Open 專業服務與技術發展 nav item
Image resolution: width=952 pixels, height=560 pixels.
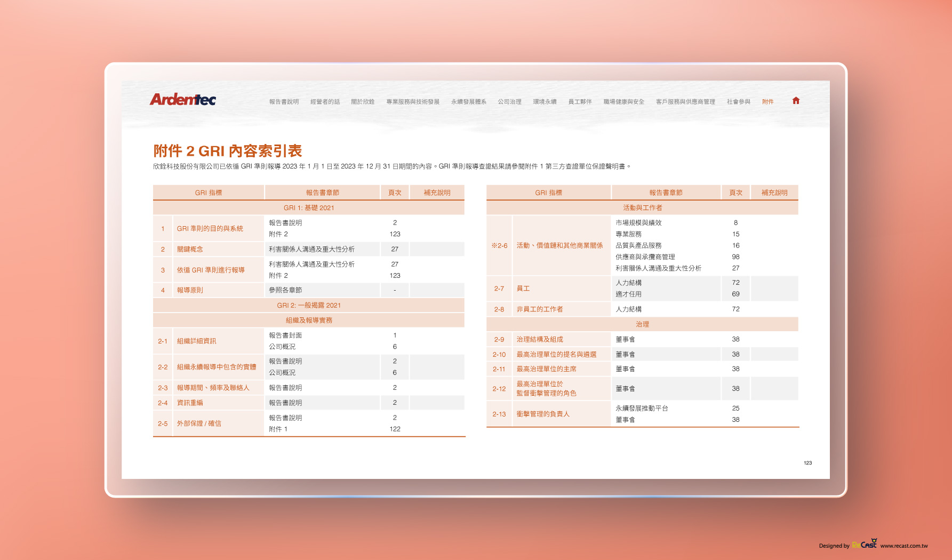pos(413,102)
